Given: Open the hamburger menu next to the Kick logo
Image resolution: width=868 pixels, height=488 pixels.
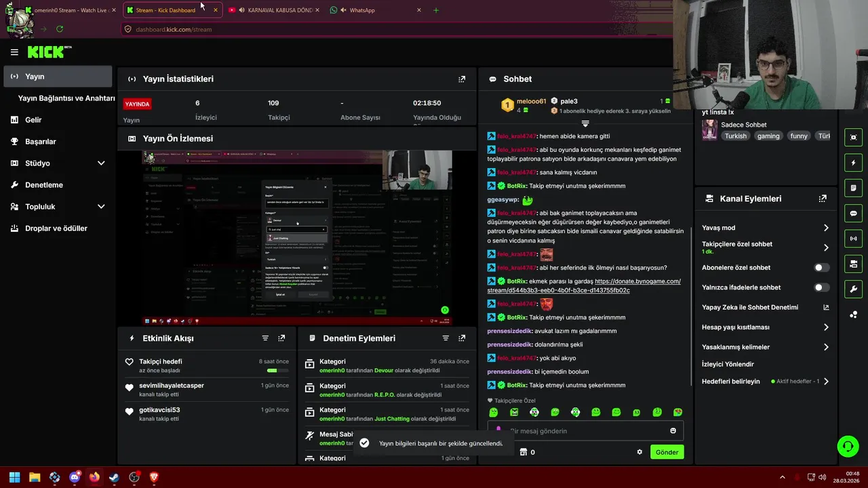Looking at the screenshot, I should (x=14, y=52).
